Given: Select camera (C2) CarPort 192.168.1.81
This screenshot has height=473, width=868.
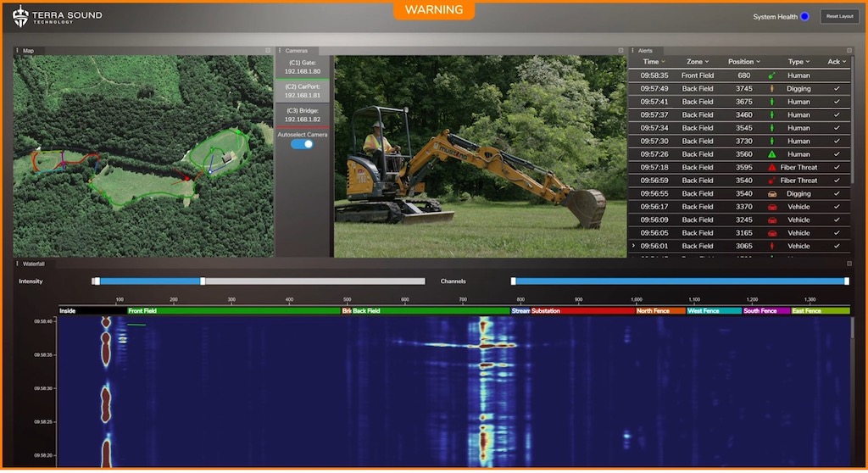Looking at the screenshot, I should 303,91.
